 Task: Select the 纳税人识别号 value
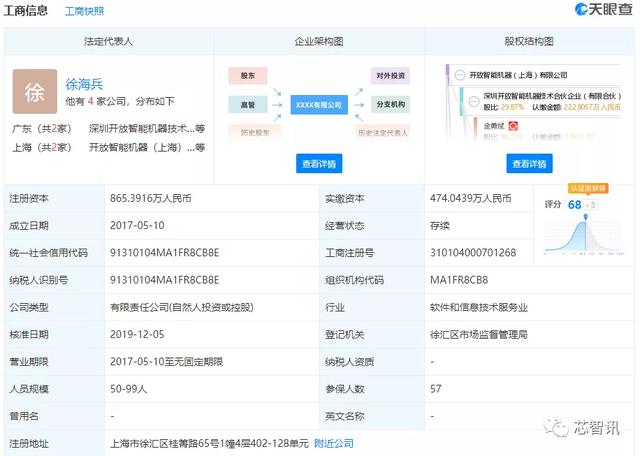pos(164,280)
